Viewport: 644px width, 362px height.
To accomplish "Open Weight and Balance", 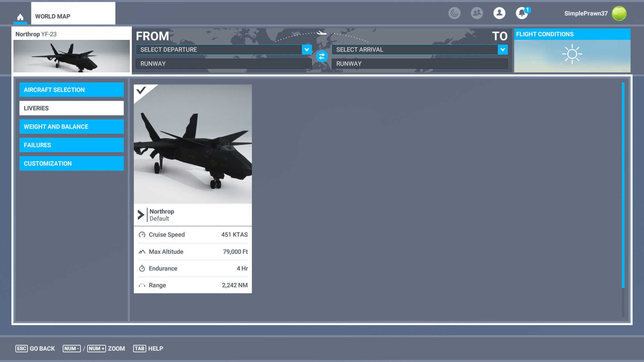I will pyautogui.click(x=71, y=127).
